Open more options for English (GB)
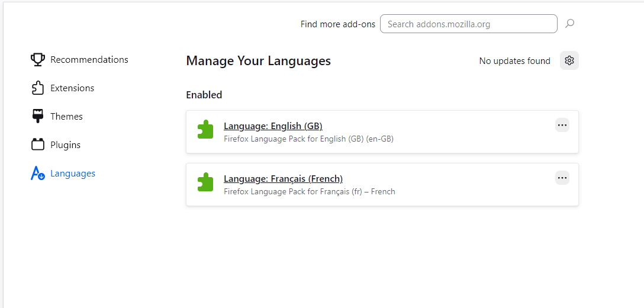644x308 pixels. click(x=562, y=125)
